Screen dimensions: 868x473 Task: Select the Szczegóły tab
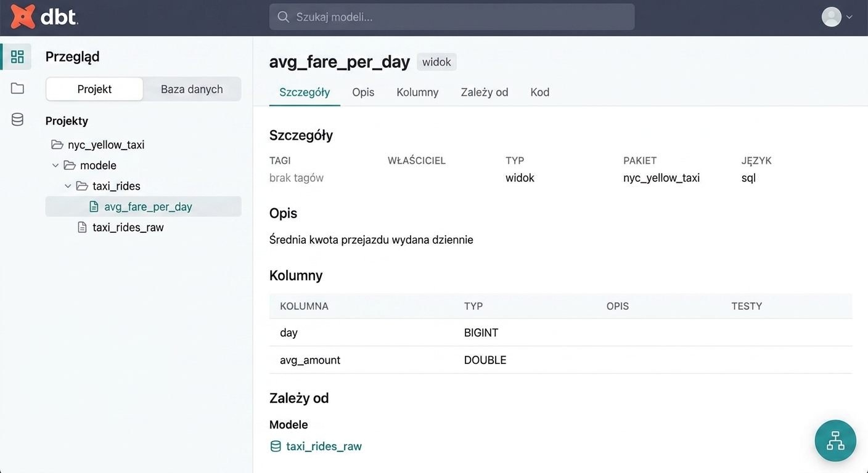305,92
